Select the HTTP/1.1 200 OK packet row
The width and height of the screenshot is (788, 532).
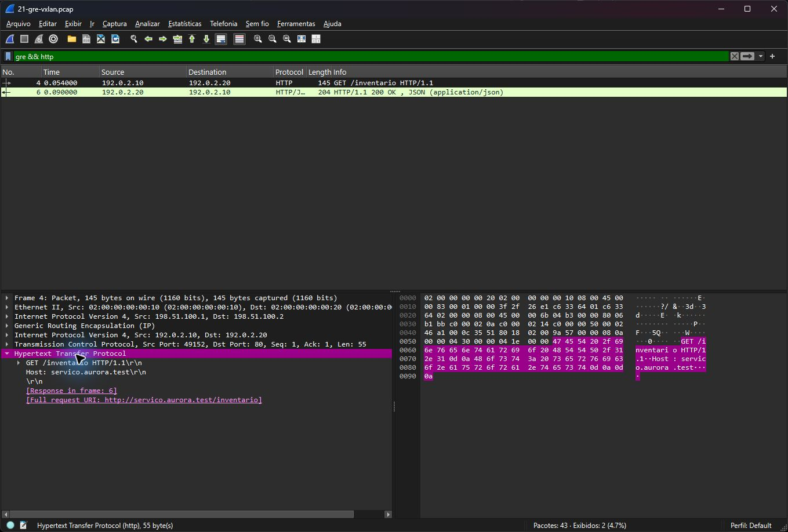[x=394, y=92]
